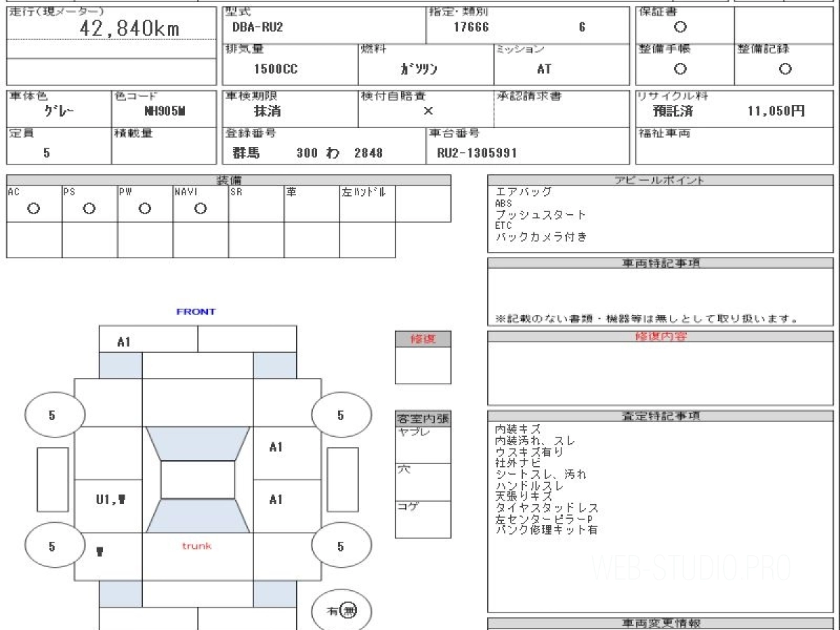840x630 pixels.
Task: Click the seating capacity value 5
Action: pos(47,153)
